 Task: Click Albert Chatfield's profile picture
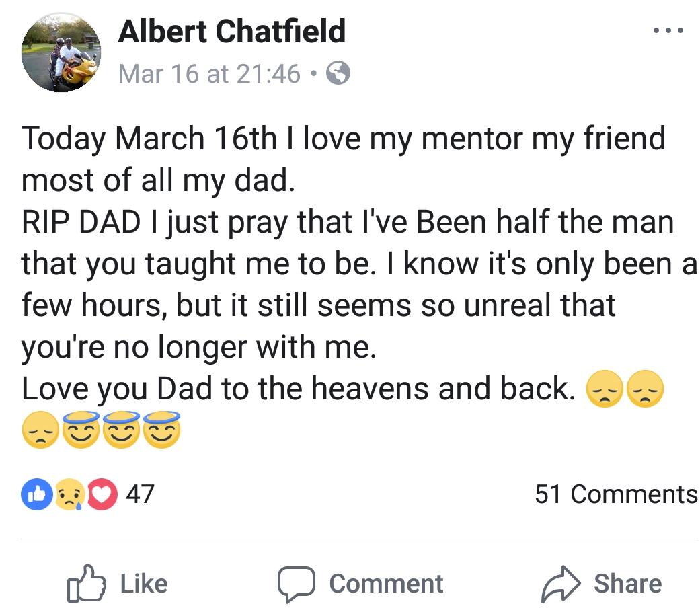coord(61,52)
